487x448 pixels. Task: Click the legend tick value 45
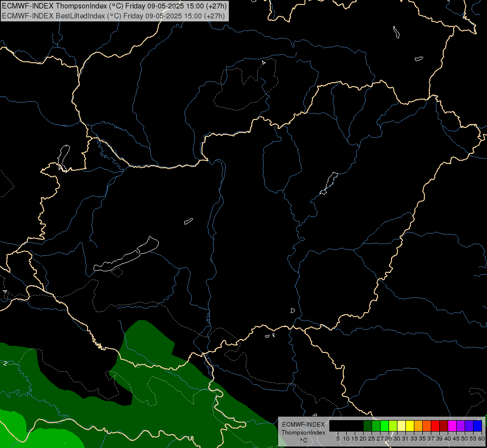(456, 439)
